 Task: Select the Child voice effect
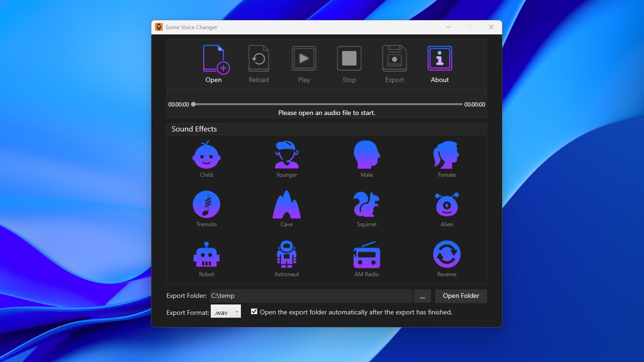(x=206, y=158)
